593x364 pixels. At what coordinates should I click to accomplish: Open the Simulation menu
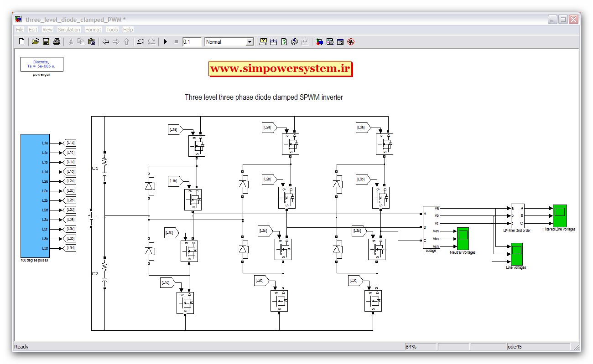coord(69,30)
